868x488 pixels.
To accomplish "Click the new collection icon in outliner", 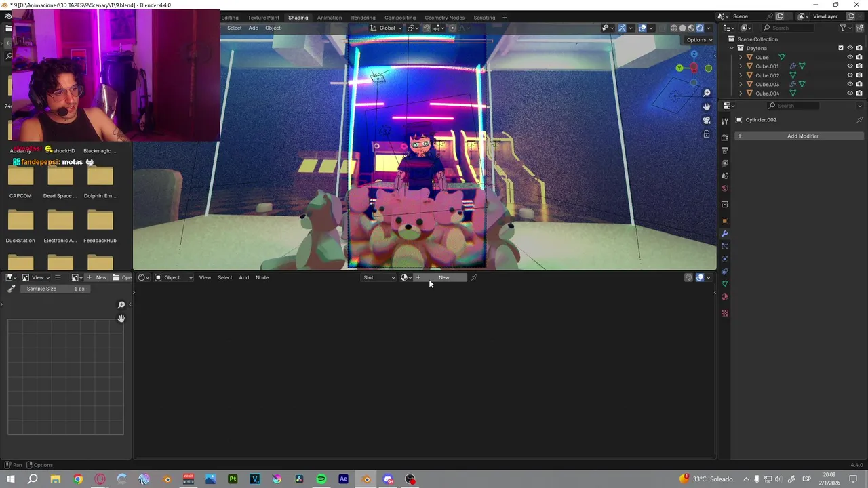I will pos(859,28).
